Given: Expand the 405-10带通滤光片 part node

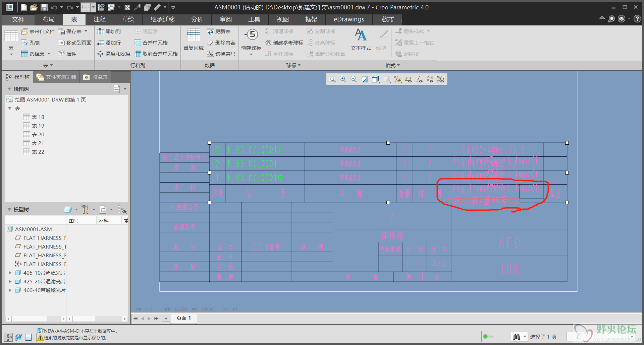Looking at the screenshot, I should point(10,273).
